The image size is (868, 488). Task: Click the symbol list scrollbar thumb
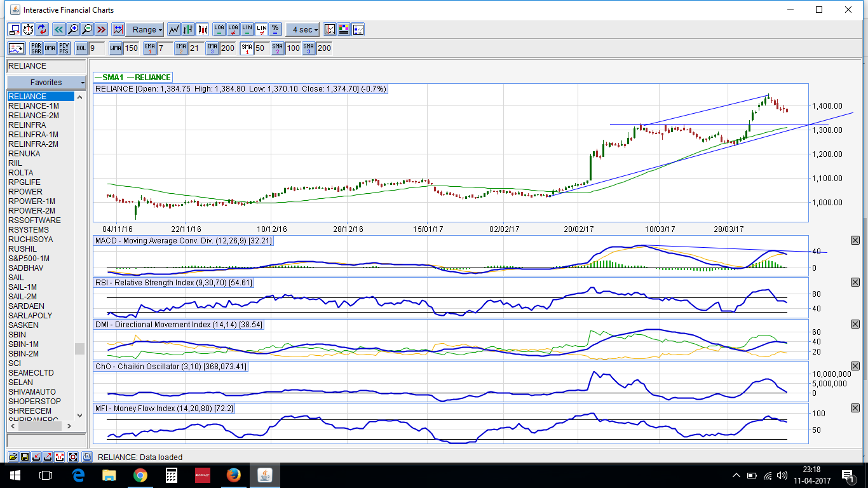79,348
